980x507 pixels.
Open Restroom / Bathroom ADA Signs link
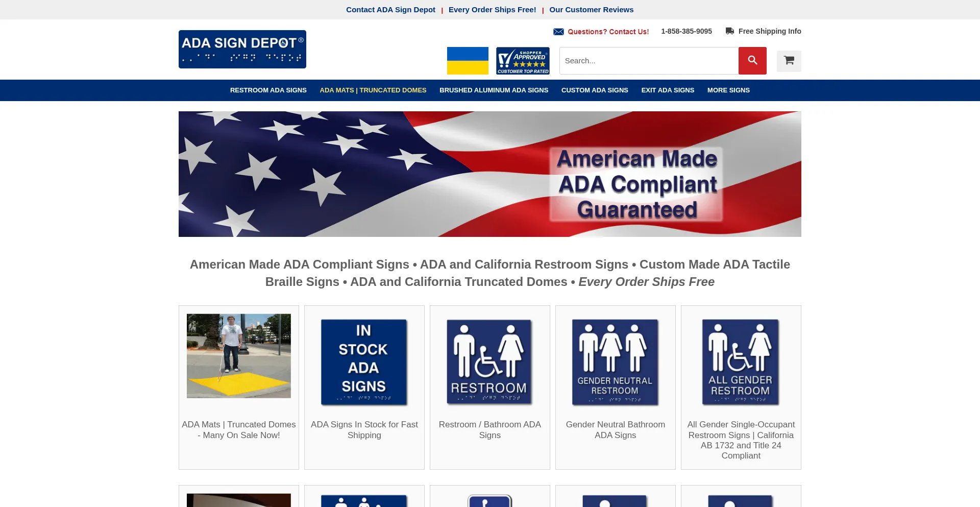[x=490, y=430]
